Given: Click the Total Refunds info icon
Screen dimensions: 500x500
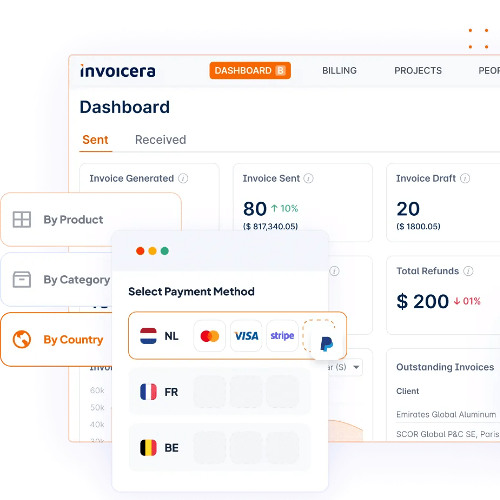Looking at the screenshot, I should [468, 271].
